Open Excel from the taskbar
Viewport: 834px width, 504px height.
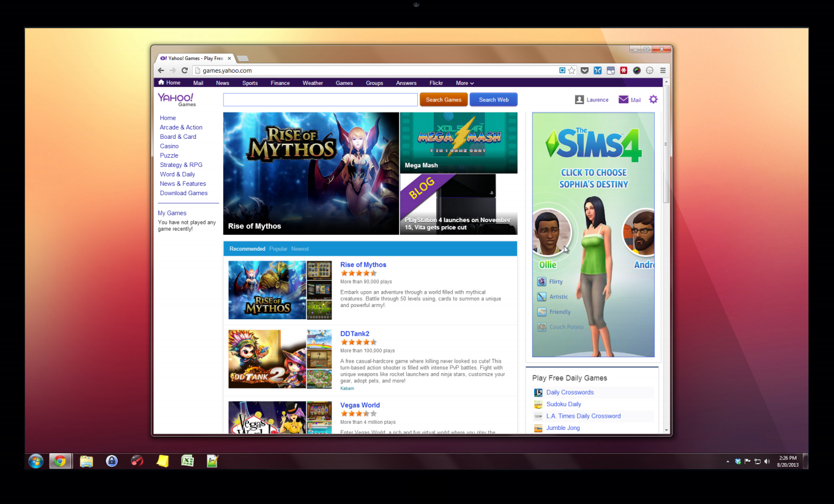tap(187, 461)
